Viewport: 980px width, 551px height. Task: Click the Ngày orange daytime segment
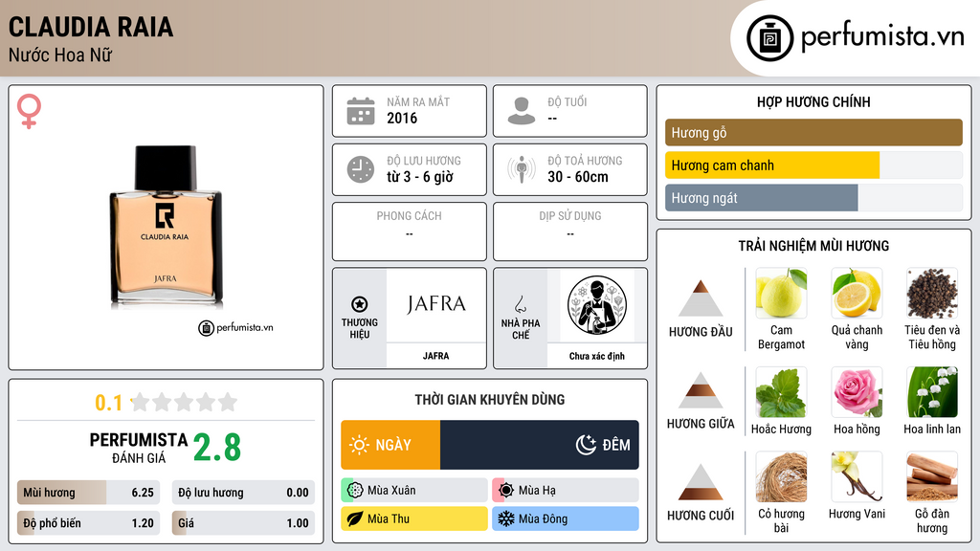pos(390,445)
